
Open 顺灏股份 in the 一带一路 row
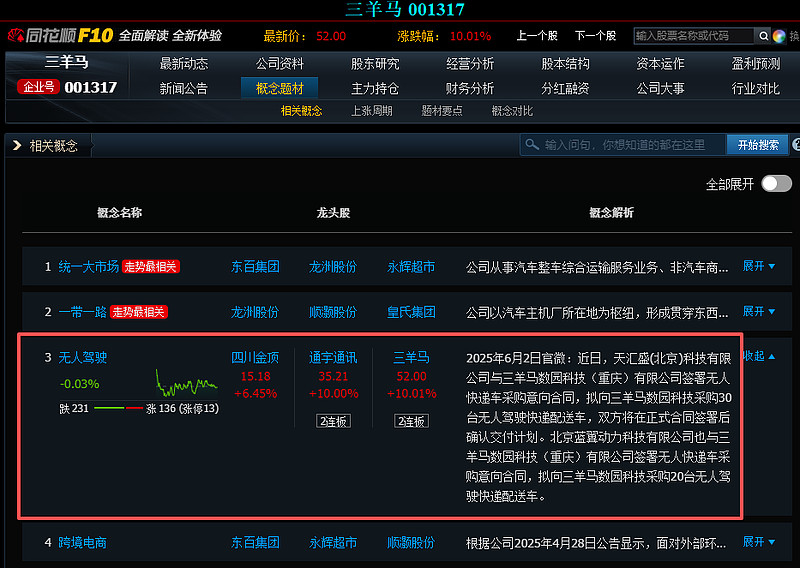coord(333,312)
